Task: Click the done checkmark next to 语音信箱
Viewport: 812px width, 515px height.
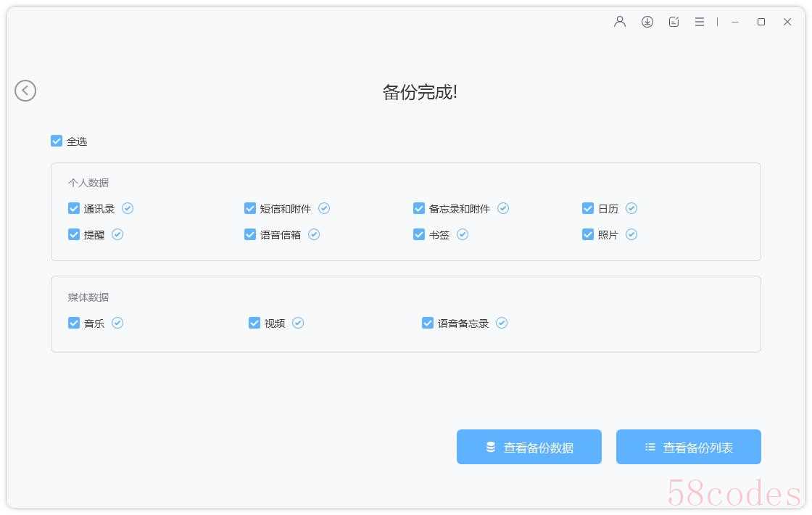Action: pos(314,235)
